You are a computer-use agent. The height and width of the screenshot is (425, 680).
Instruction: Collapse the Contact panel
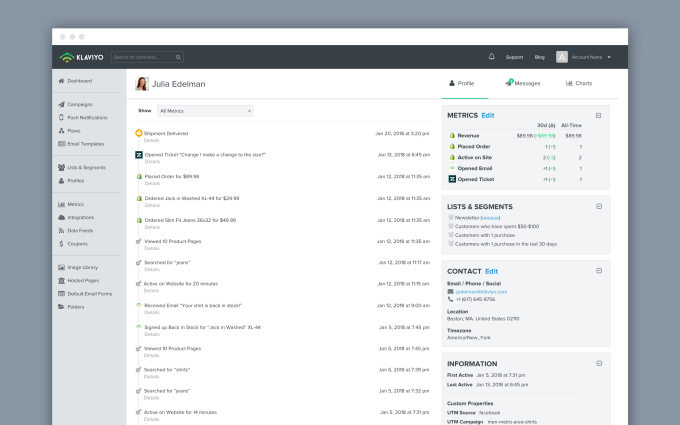click(598, 271)
